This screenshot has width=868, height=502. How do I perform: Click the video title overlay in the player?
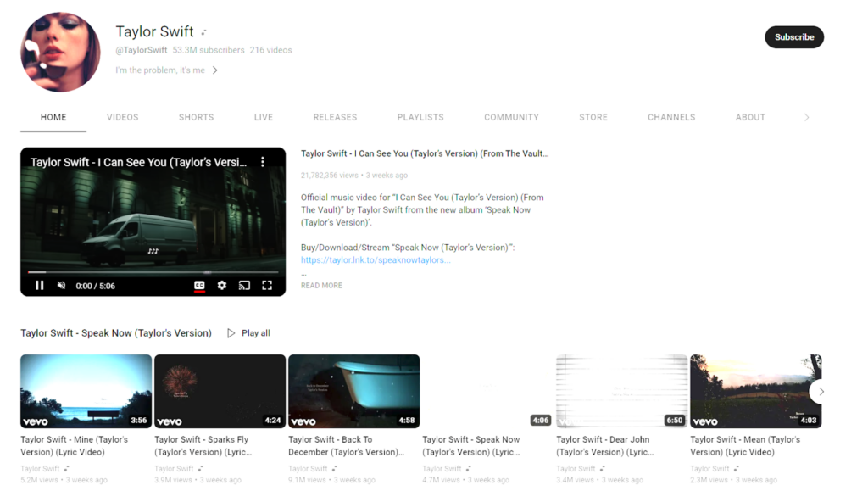(x=138, y=162)
